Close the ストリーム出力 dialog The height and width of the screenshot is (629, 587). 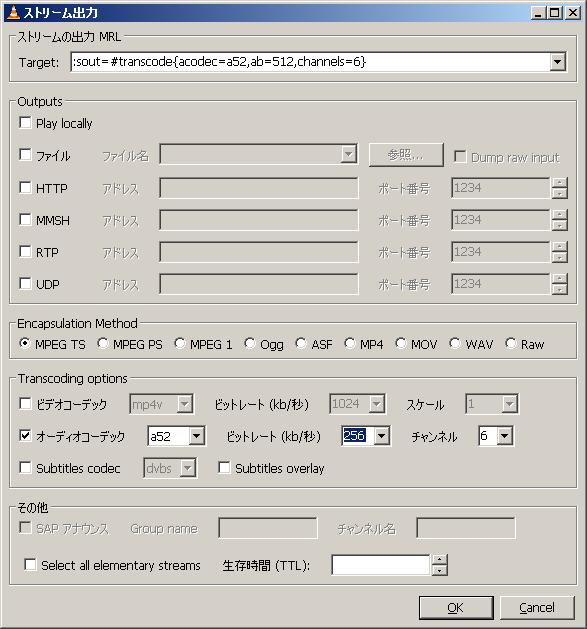pos(573,13)
